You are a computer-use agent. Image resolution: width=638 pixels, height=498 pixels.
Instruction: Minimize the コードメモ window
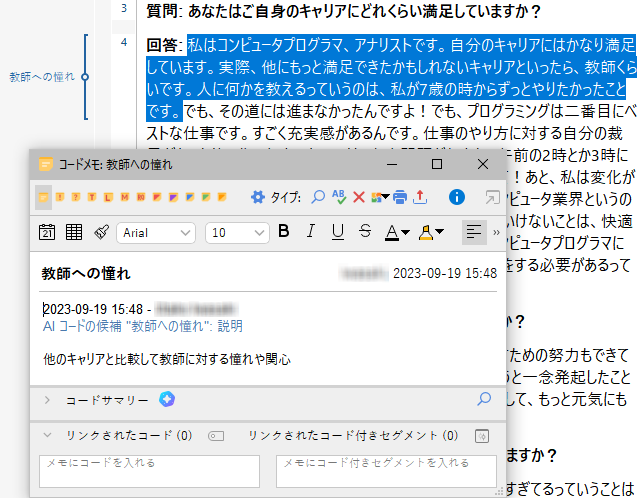392,164
